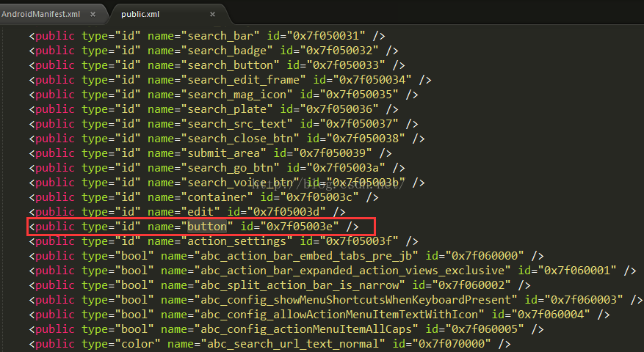Click the id value "0x7f05003a"
The height and width of the screenshot is (352, 644).
coord(346,168)
